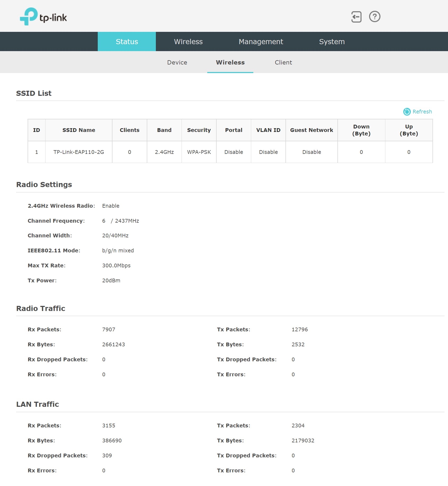Open the Wireless main navigation tab

(188, 41)
